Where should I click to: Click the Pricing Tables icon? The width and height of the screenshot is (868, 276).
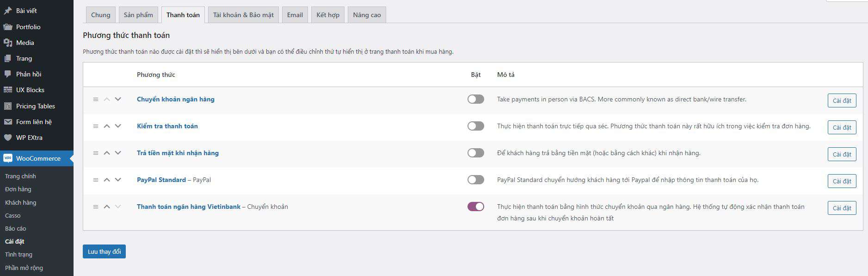click(x=8, y=106)
